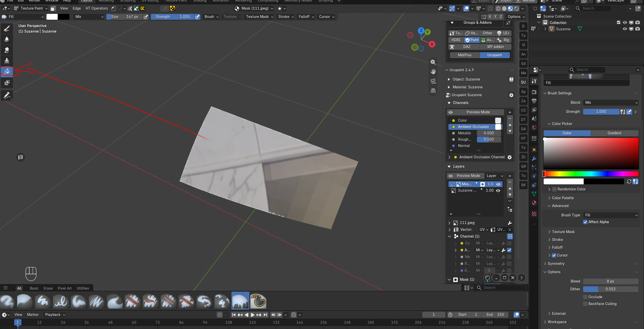Open Ambient Occlusion Channel settings gear
The height and width of the screenshot is (329, 644).
[510, 157]
